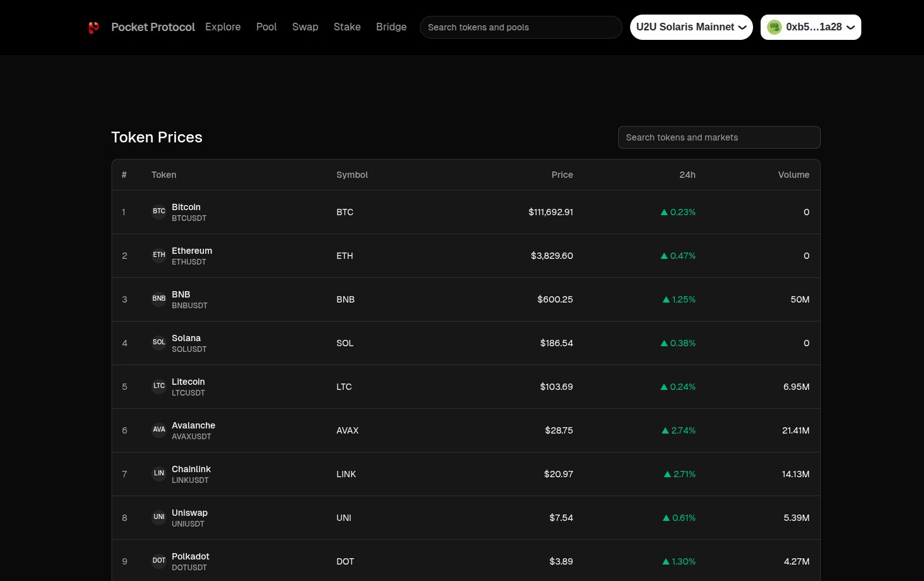Click the BNB token icon

(159, 299)
